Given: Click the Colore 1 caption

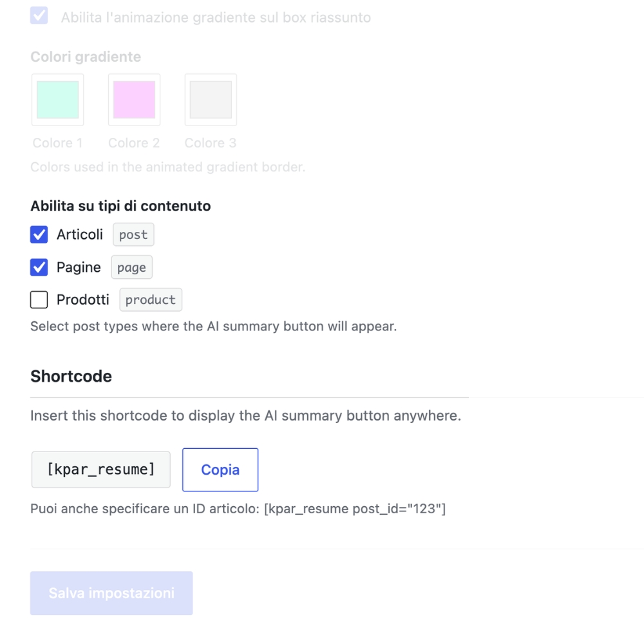Looking at the screenshot, I should (x=58, y=143).
